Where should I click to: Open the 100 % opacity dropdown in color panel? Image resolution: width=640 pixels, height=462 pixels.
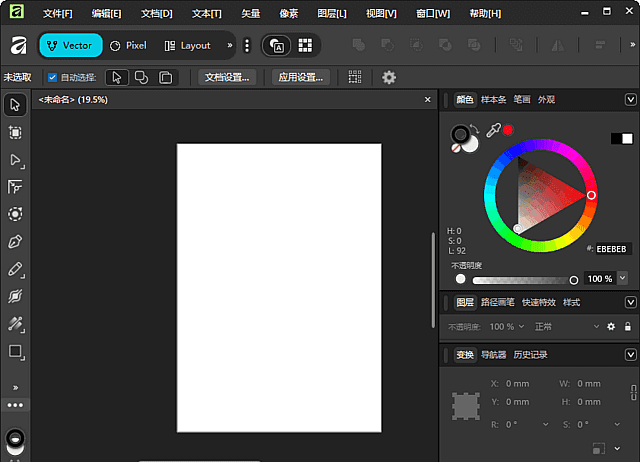pyautogui.click(x=622, y=278)
